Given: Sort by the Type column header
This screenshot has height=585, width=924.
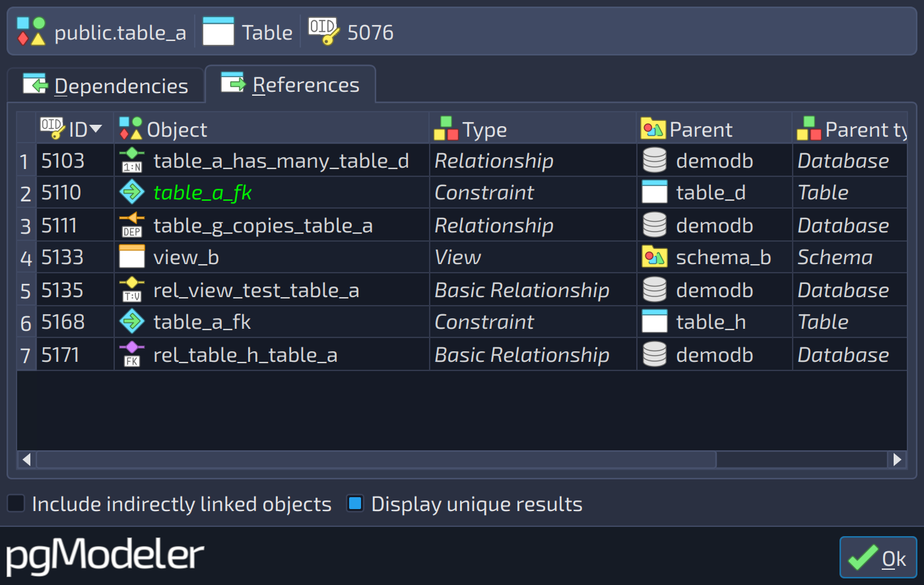Looking at the screenshot, I should [x=533, y=128].
